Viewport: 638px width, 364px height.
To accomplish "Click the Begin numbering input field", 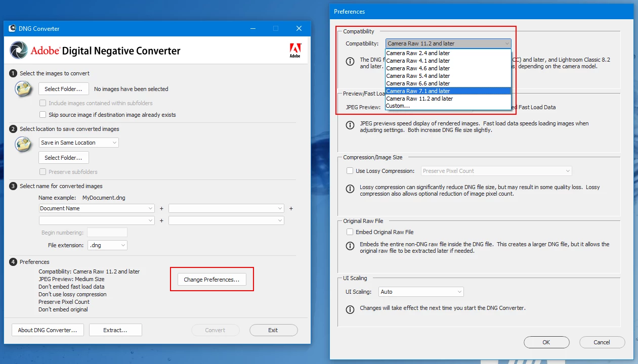I will coord(107,233).
